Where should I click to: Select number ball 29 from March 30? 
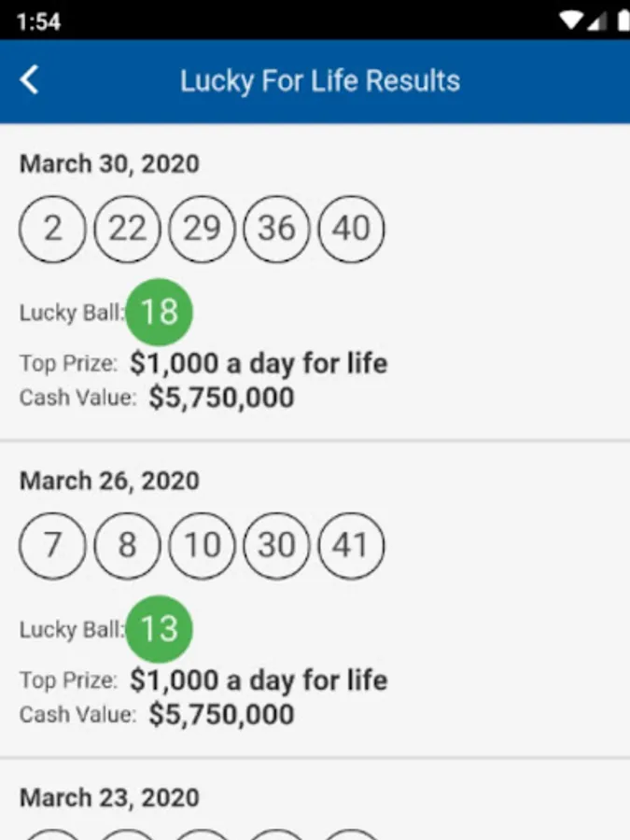202,229
